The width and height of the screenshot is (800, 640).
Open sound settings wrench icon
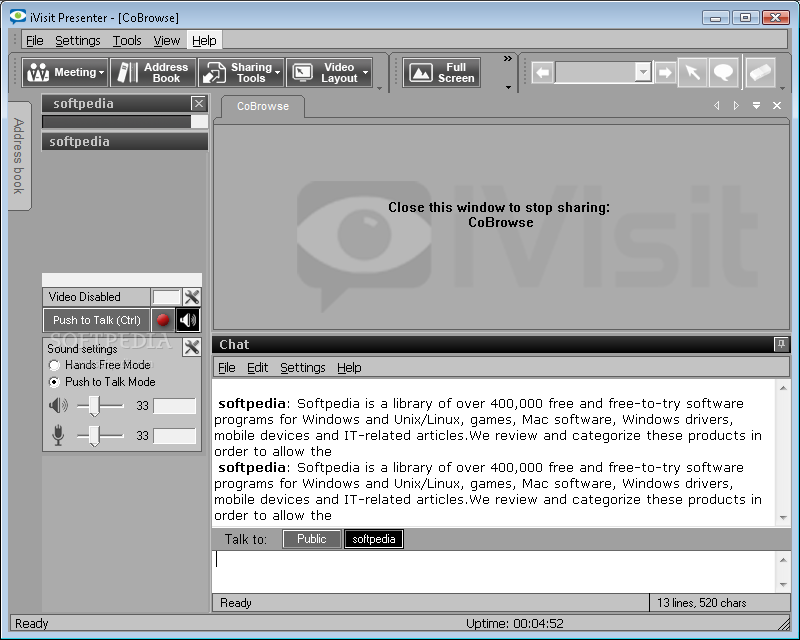click(x=191, y=348)
